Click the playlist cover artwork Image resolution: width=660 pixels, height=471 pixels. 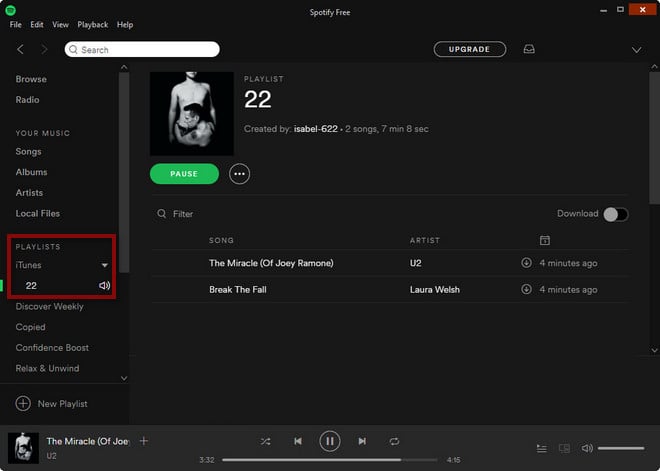[192, 114]
